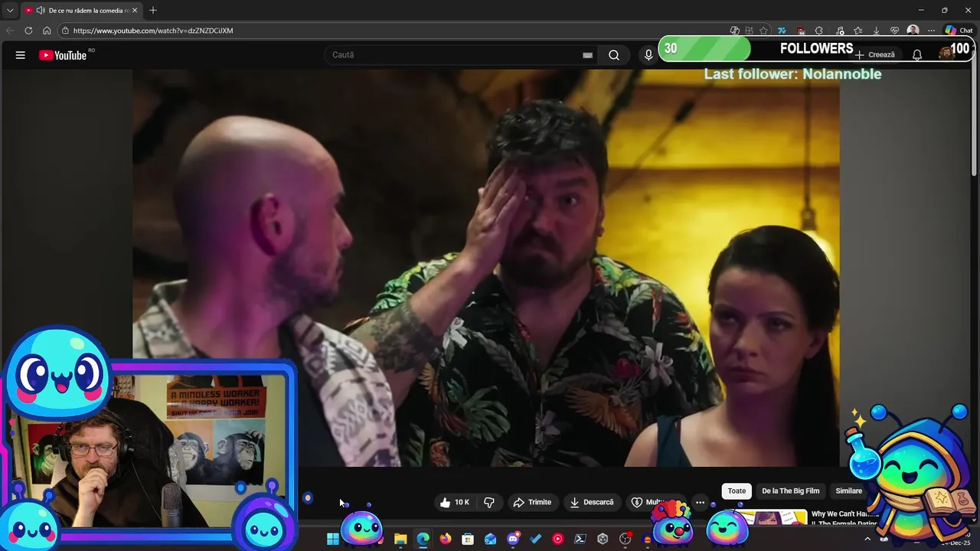The width and height of the screenshot is (980, 551).
Task: Click the Creează create button
Action: [x=875, y=55]
